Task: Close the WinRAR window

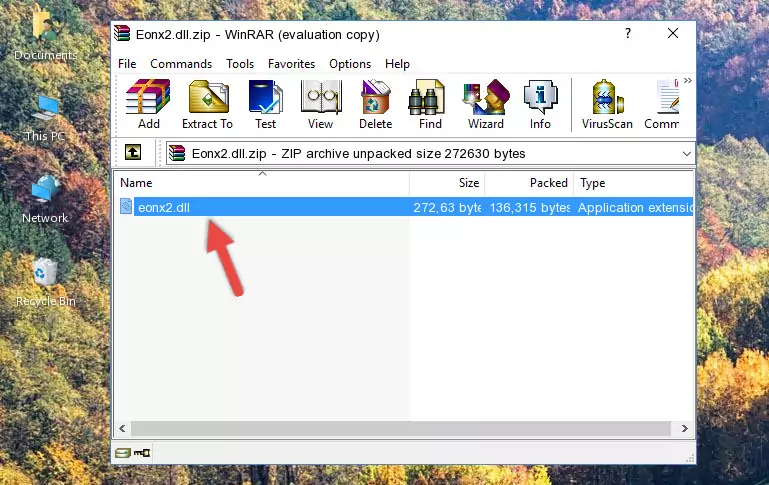Action: pos(673,33)
